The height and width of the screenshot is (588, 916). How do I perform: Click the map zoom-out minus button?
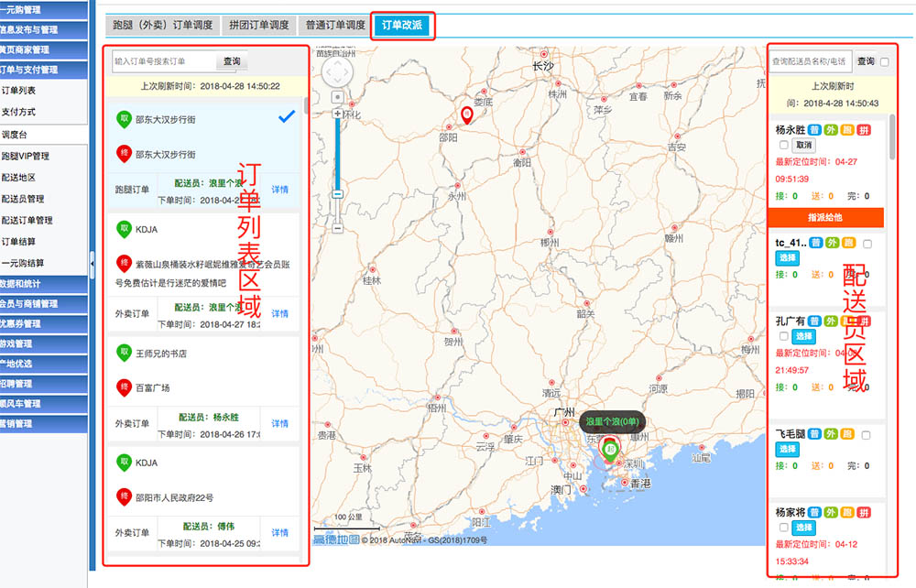click(338, 194)
